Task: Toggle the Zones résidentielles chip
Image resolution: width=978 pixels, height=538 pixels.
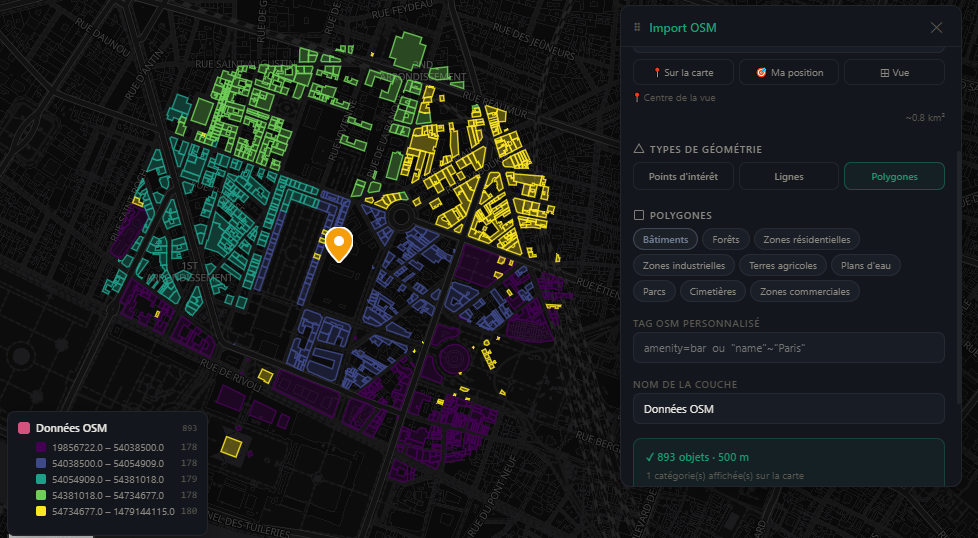Action: point(806,239)
